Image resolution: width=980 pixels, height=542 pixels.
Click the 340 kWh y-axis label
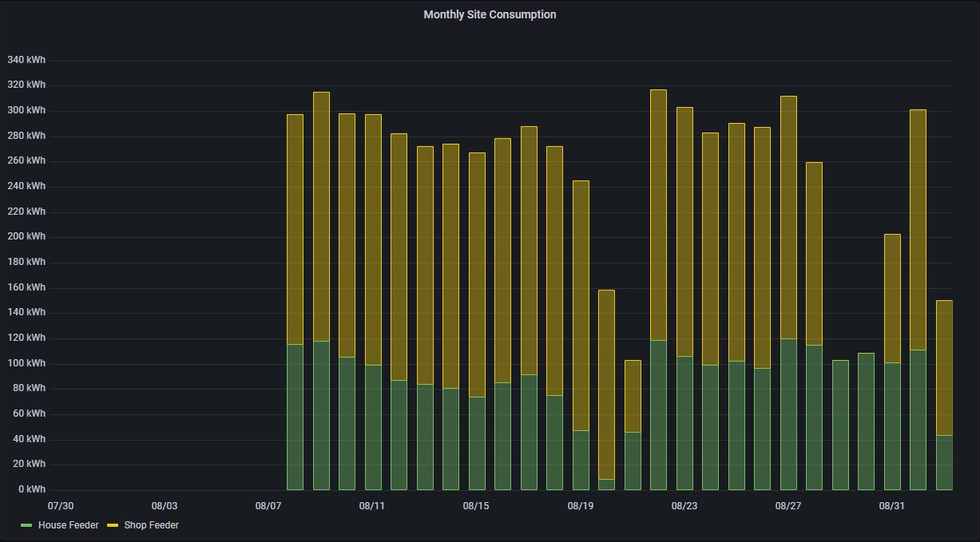point(26,60)
